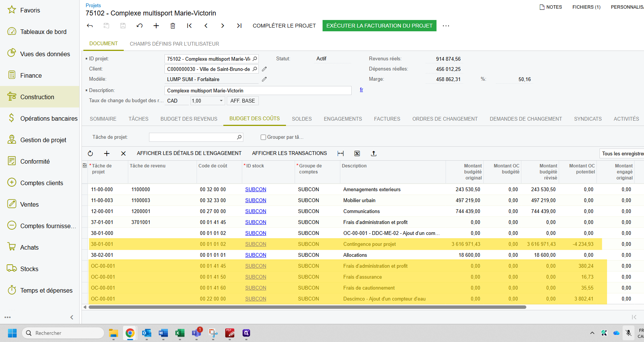644x342 pixels.
Task: Collapse the left navigation sidebar
Action: 72,317
